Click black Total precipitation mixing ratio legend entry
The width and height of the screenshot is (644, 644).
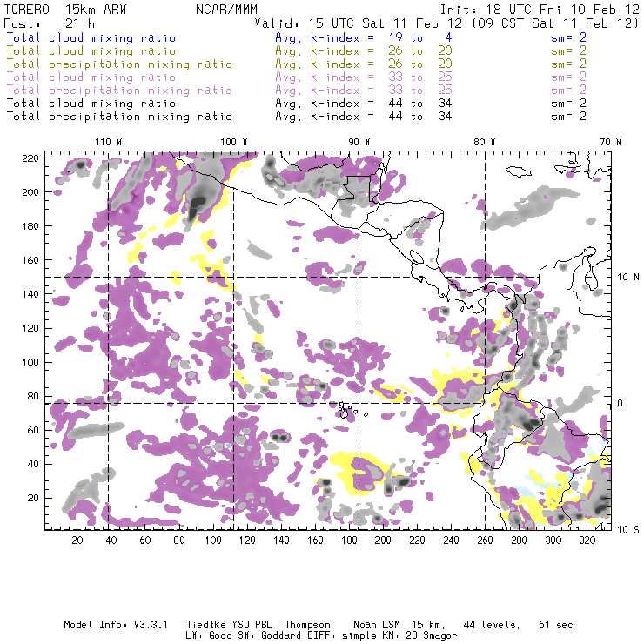coord(119,117)
